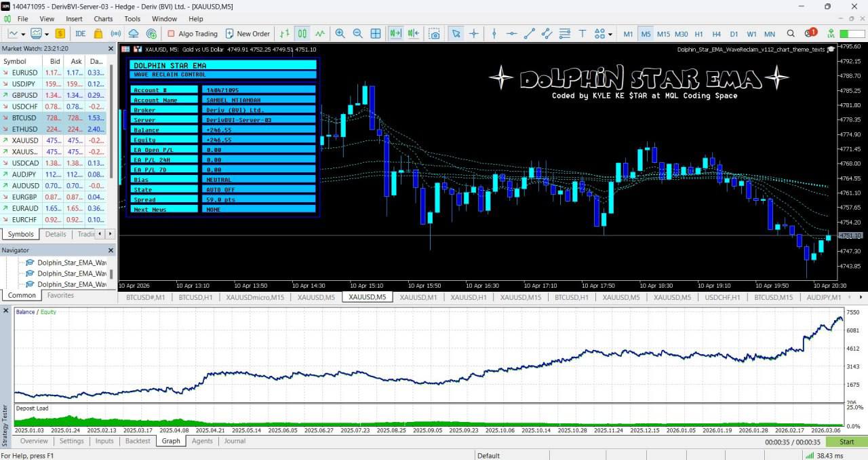Select the H4 timeframe
This screenshot has width=868, height=460.
point(717,33)
